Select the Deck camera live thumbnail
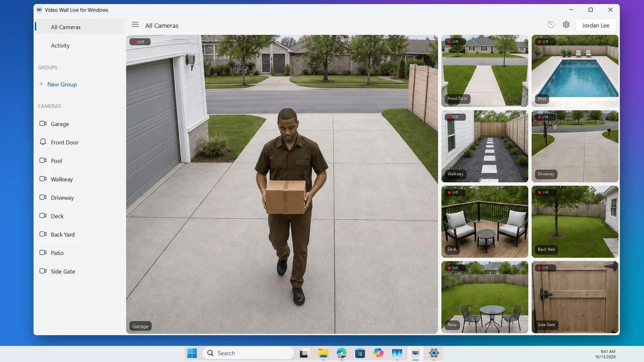644x362 pixels. pos(485,221)
